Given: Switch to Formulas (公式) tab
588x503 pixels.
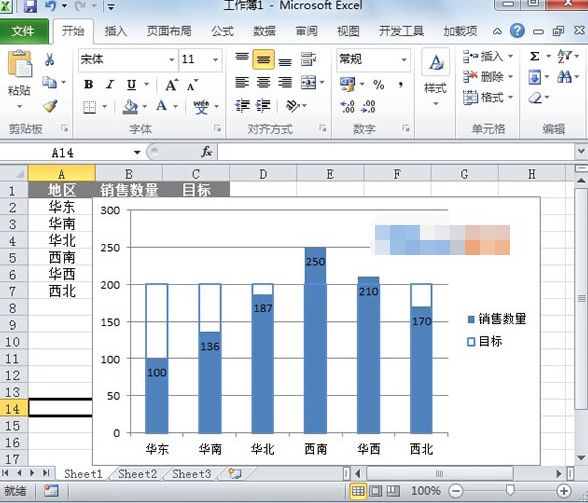Looking at the screenshot, I should (x=222, y=31).
